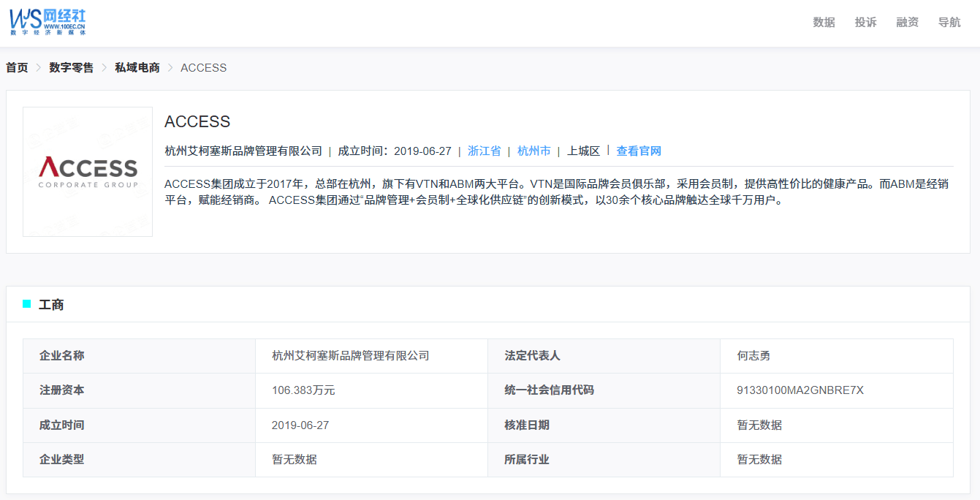Click the first breadcrumb chevron separator
The image size is (980, 500).
(x=39, y=68)
